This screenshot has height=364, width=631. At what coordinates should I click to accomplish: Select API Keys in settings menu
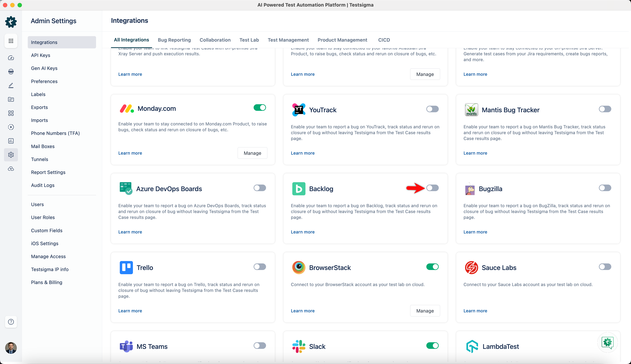[x=41, y=55]
